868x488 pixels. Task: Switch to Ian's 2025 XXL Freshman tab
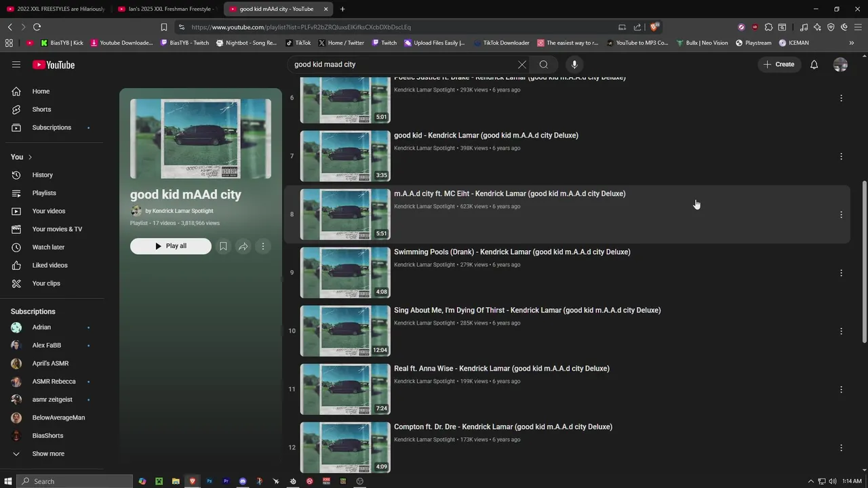pos(166,9)
